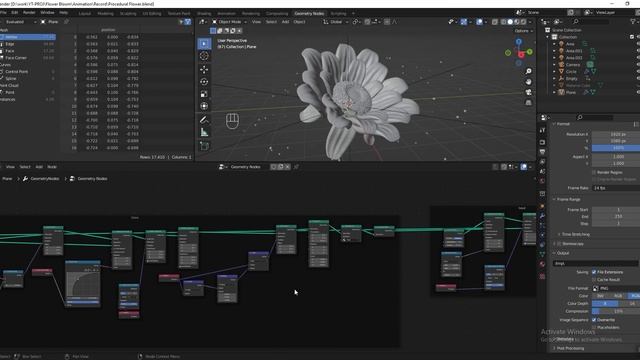Click the output path field
This screenshot has height=360, width=640.
tap(595, 264)
